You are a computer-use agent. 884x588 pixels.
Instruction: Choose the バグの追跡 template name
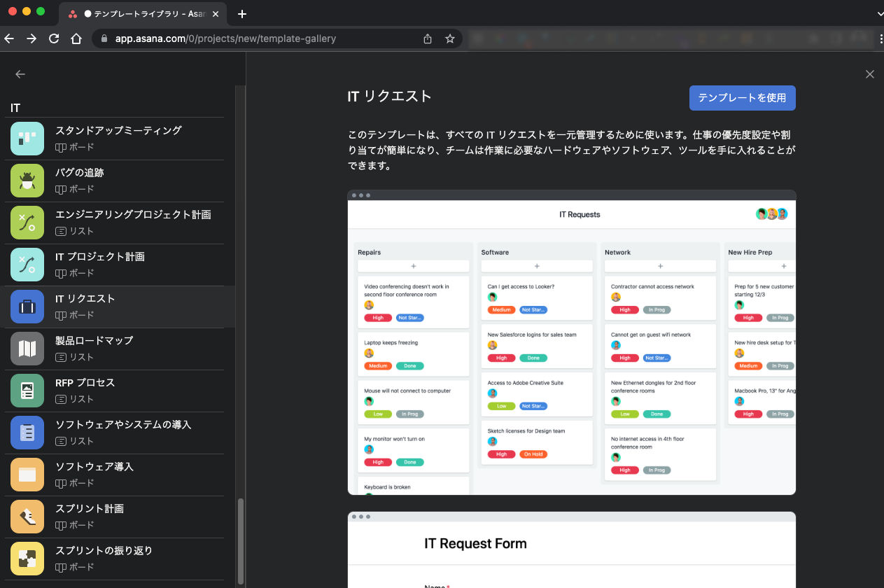click(x=80, y=172)
